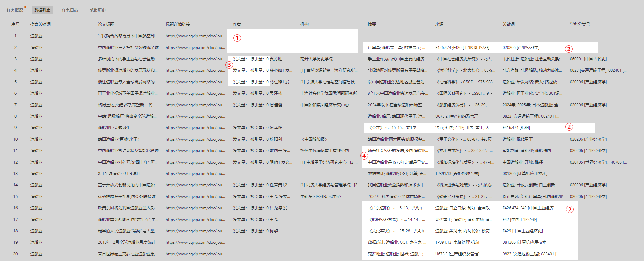This screenshot has width=644, height=261.
Task: Click institution cell 上海社会科学院国际问题研究所
Action: 329,93
